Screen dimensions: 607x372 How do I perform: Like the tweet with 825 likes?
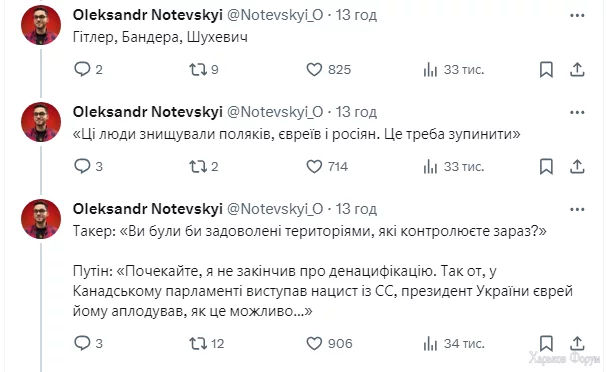point(314,70)
